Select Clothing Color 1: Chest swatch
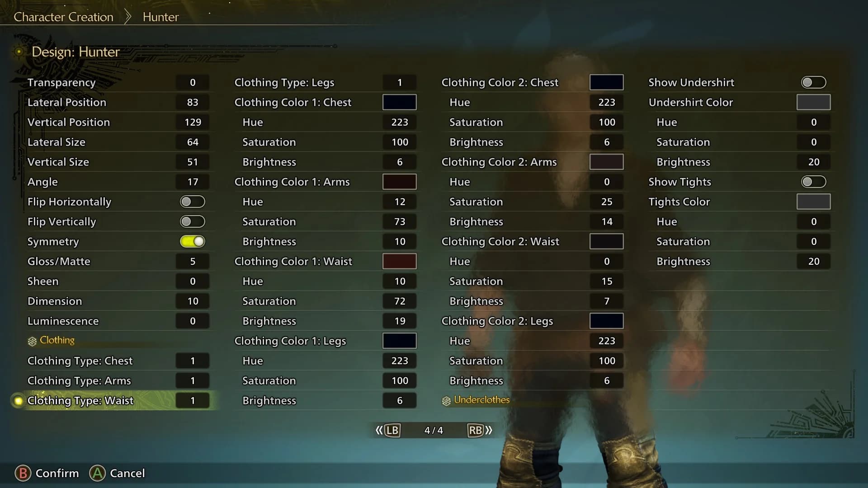868x488 pixels. [x=400, y=102]
